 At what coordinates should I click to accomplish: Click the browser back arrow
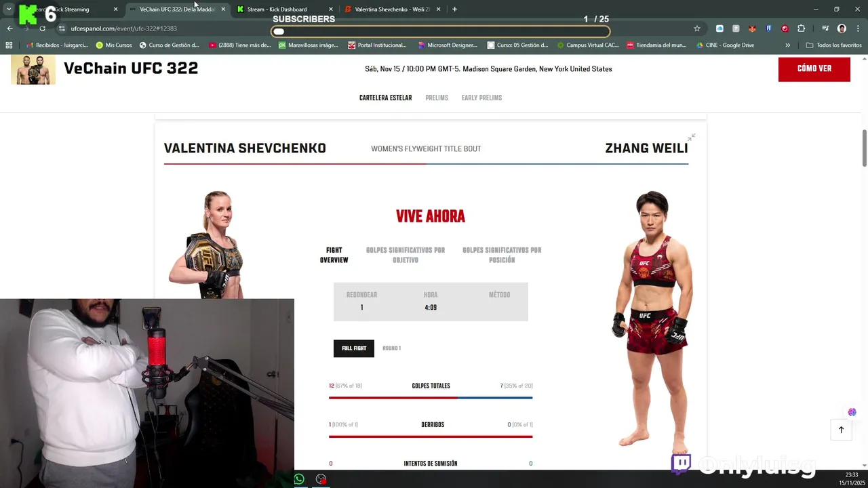tap(9, 28)
